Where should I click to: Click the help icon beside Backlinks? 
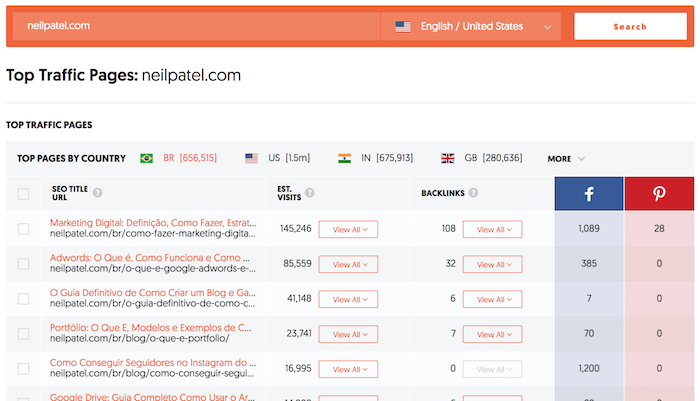coord(473,193)
